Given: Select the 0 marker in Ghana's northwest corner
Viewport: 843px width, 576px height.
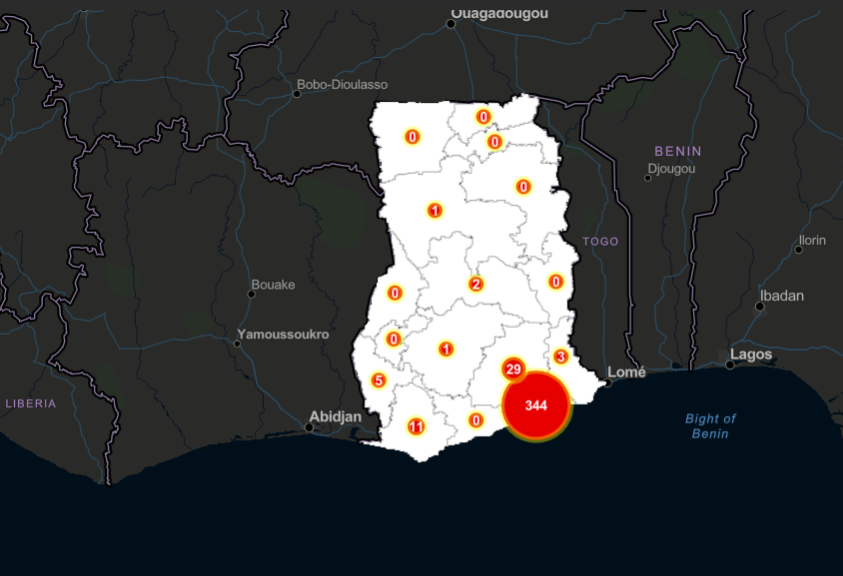Looking at the screenshot, I should tap(412, 137).
